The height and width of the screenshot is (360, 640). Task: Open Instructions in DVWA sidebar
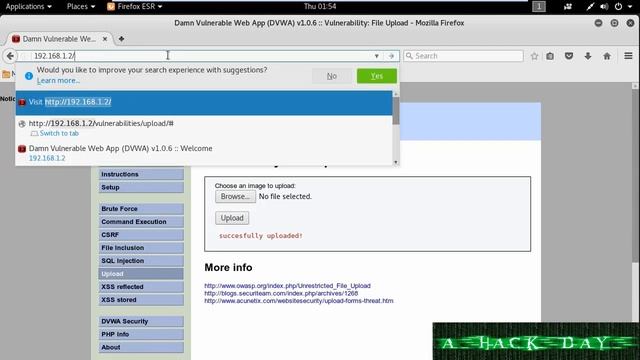(141, 174)
